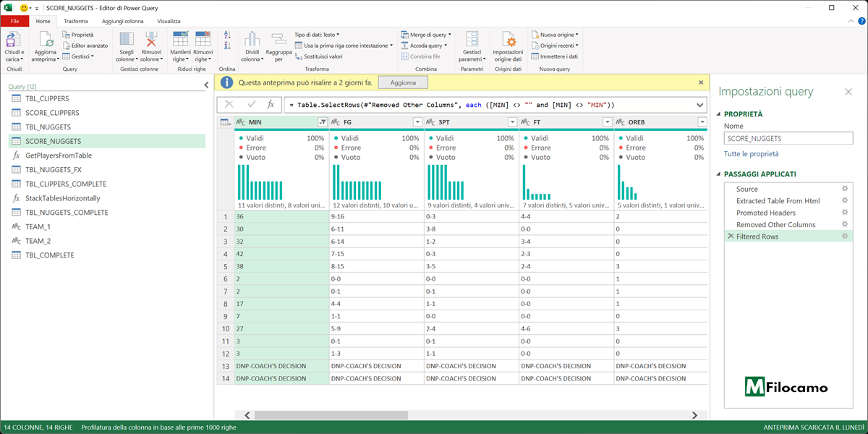Open Tutte le proprietà link
The width and height of the screenshot is (868, 434).
(x=751, y=154)
